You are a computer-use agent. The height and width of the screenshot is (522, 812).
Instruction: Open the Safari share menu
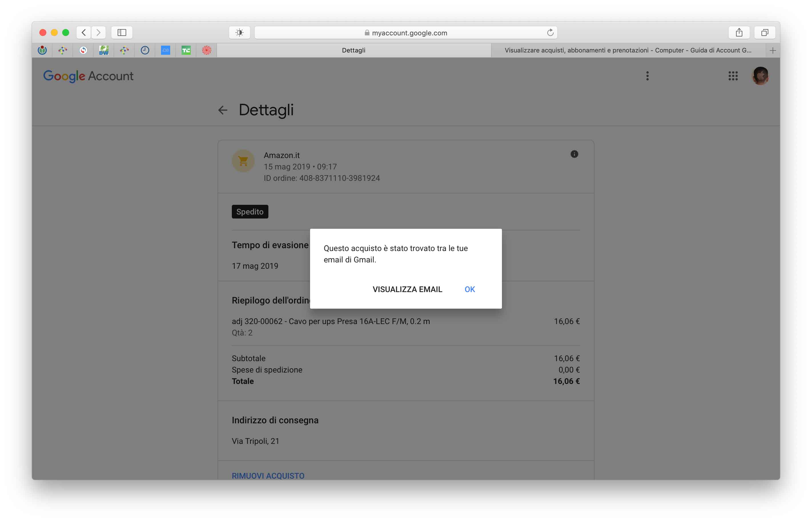[739, 33]
